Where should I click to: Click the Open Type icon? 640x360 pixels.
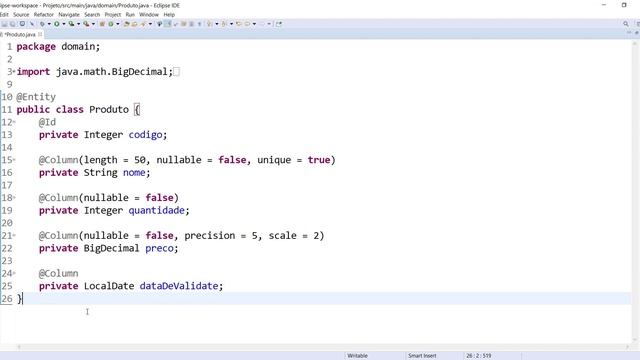[126, 24]
